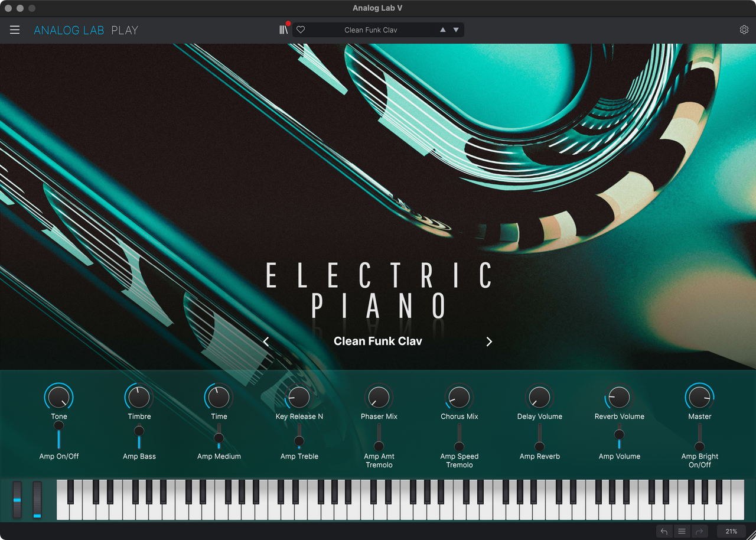Click the Amp Reverb fader
The width and height of the screenshot is (756, 540).
tap(539, 446)
